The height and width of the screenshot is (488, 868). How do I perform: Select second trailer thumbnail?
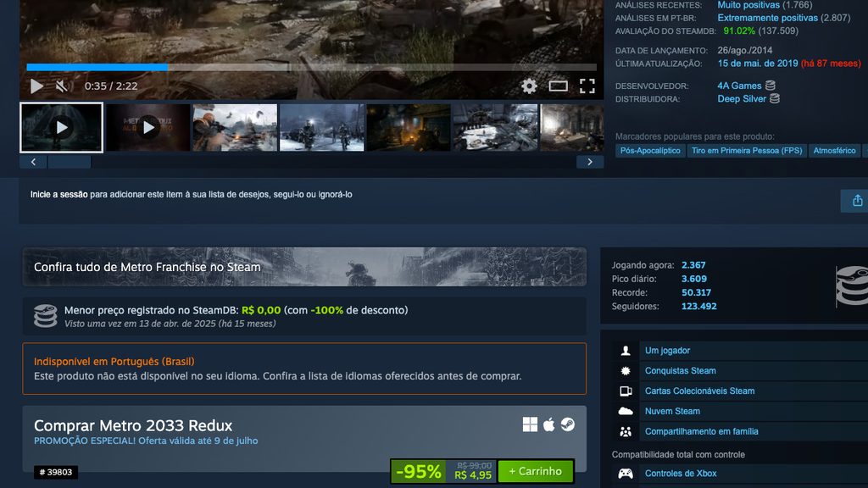[x=148, y=127]
